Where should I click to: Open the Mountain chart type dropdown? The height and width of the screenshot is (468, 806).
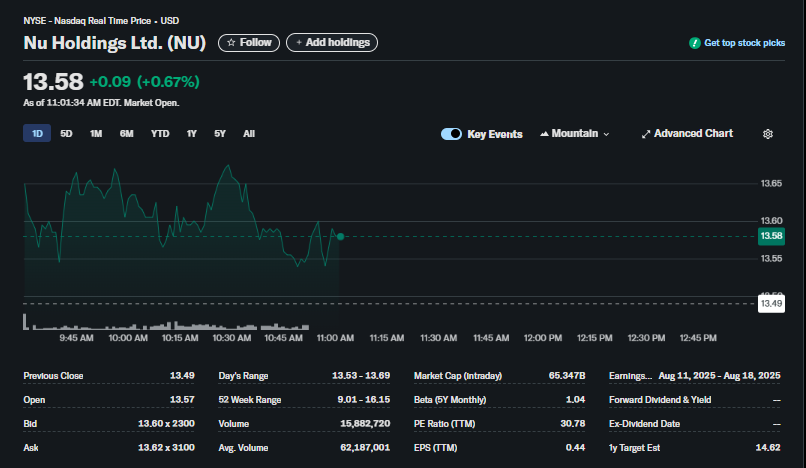(575, 134)
